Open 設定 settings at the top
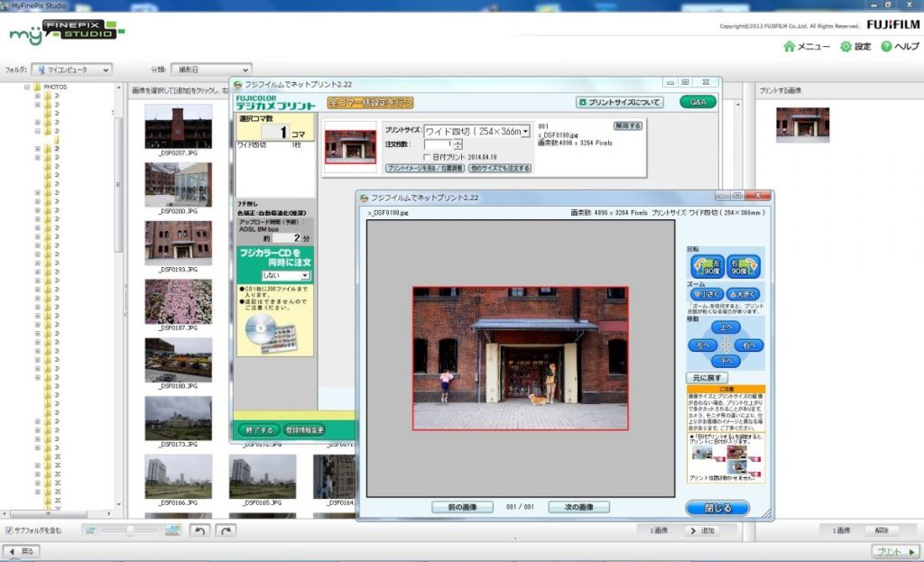Screen dimensions: 924x562 pos(855,46)
